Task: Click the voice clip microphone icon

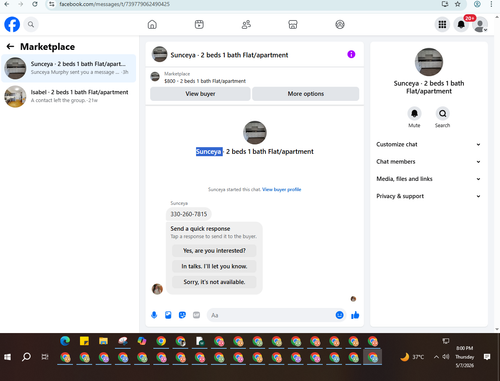Action: [x=154, y=315]
